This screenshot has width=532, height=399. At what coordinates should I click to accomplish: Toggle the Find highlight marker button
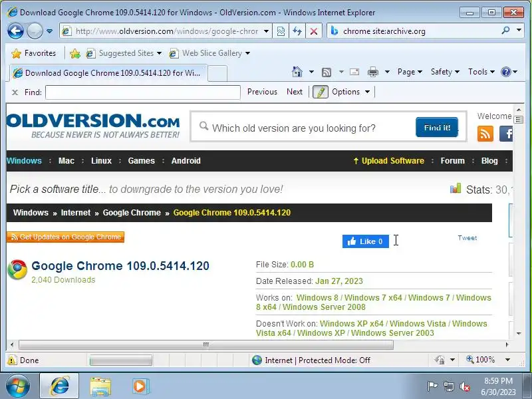(x=321, y=92)
